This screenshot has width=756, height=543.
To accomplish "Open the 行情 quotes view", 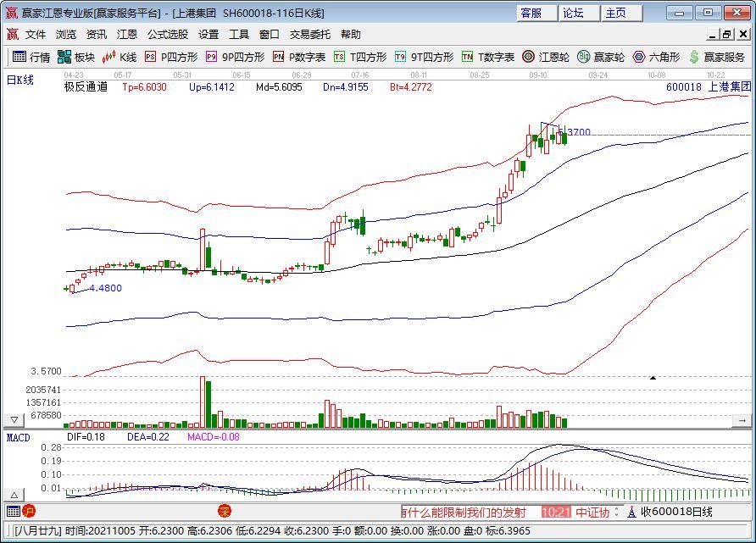I will (x=31, y=57).
